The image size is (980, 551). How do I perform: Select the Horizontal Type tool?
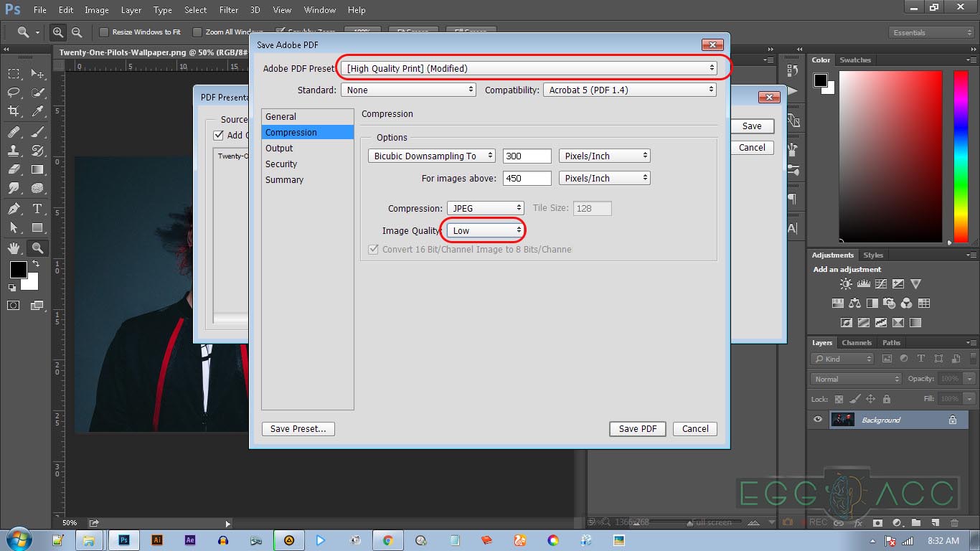point(37,209)
